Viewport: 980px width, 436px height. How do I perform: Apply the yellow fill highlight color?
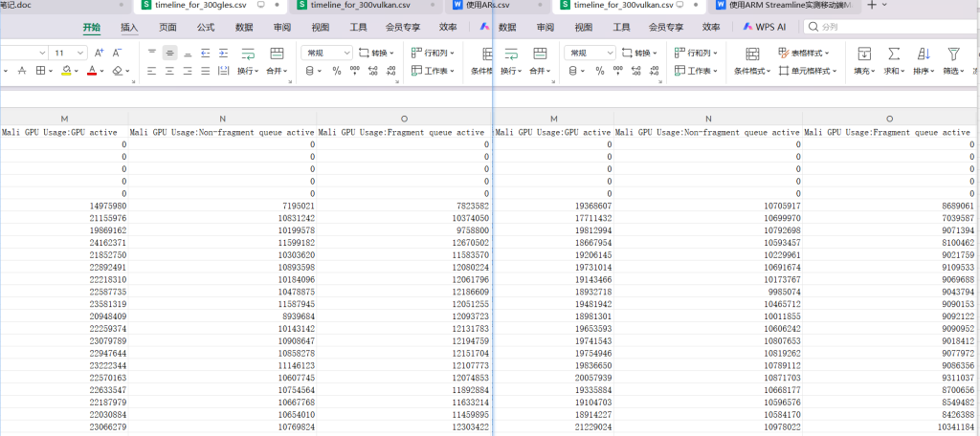coord(66,71)
